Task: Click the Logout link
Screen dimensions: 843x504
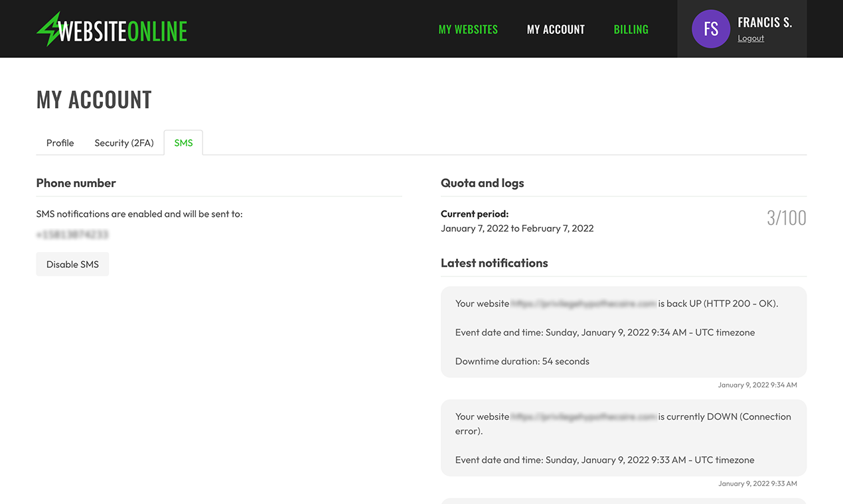Action: coord(751,38)
